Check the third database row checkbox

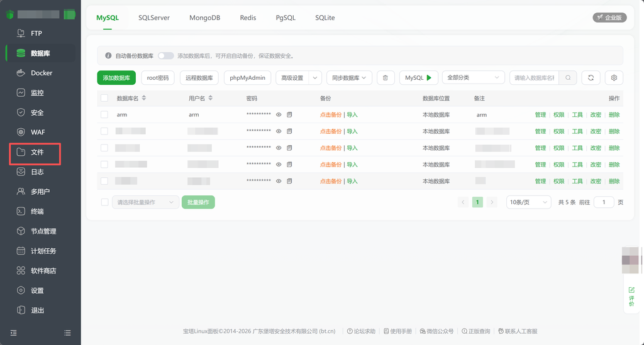pos(104,148)
